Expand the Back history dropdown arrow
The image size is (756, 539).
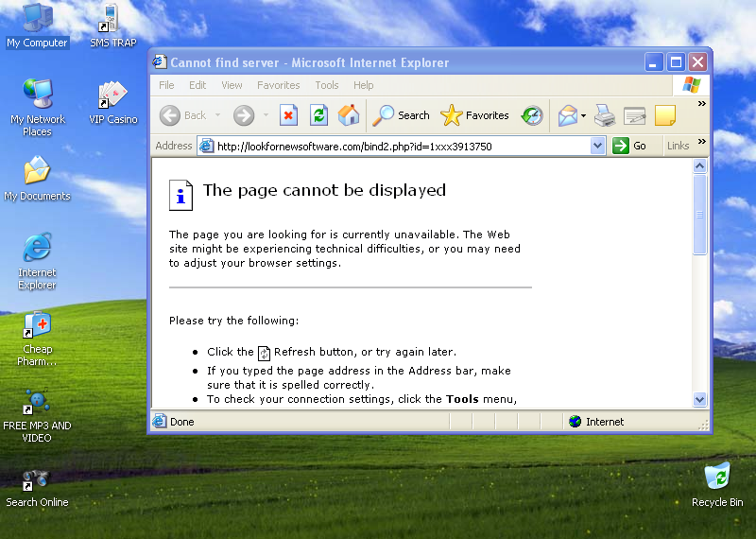pyautogui.click(x=218, y=114)
